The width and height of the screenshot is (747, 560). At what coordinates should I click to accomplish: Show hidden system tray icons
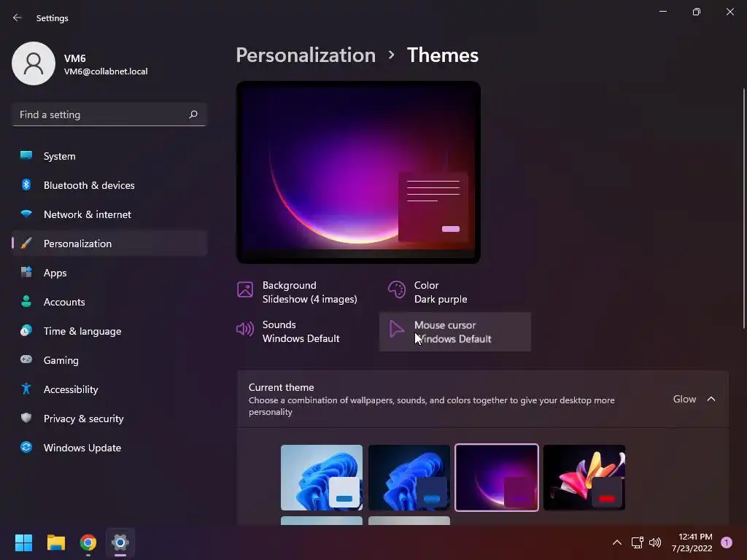[617, 542]
